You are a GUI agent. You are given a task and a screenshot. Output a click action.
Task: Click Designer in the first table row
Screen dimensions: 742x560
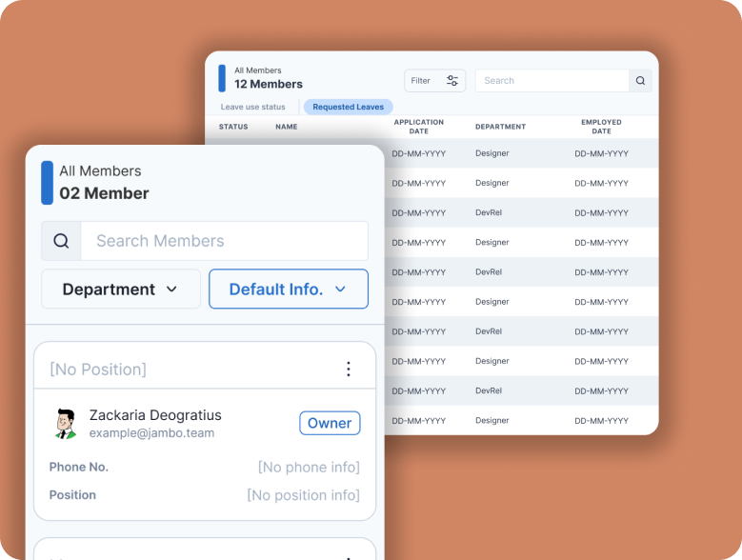pyautogui.click(x=492, y=153)
